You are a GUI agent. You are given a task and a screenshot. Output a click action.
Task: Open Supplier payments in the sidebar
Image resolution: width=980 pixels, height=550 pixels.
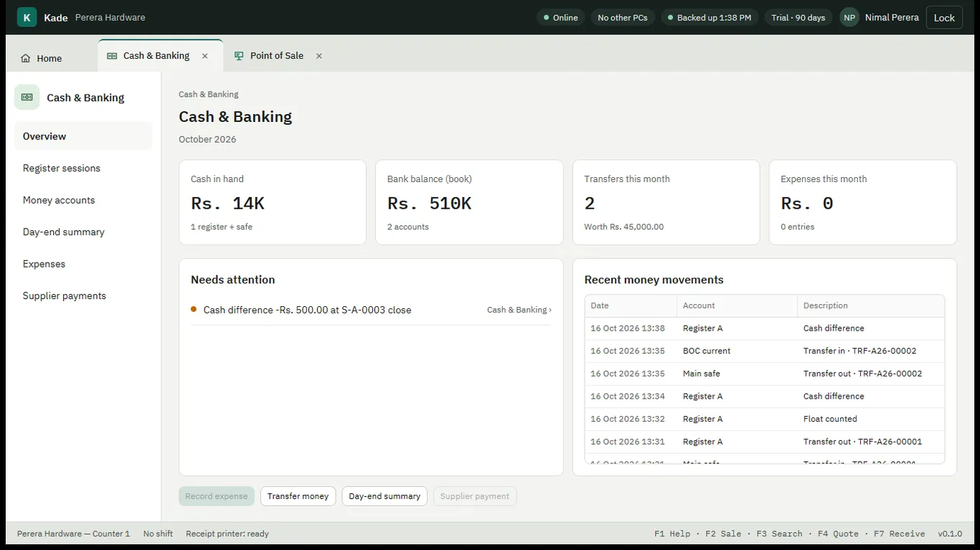tap(83, 296)
